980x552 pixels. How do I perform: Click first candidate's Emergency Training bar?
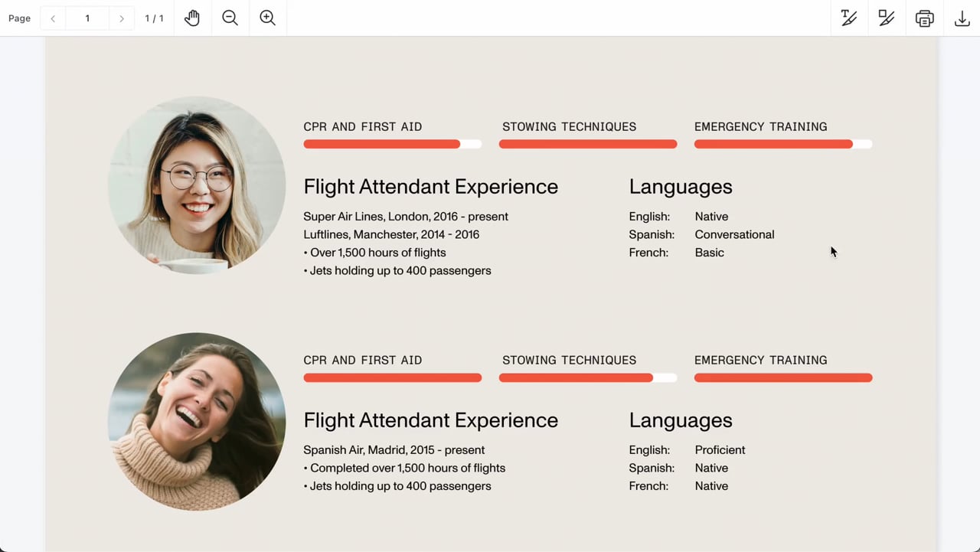pos(782,144)
